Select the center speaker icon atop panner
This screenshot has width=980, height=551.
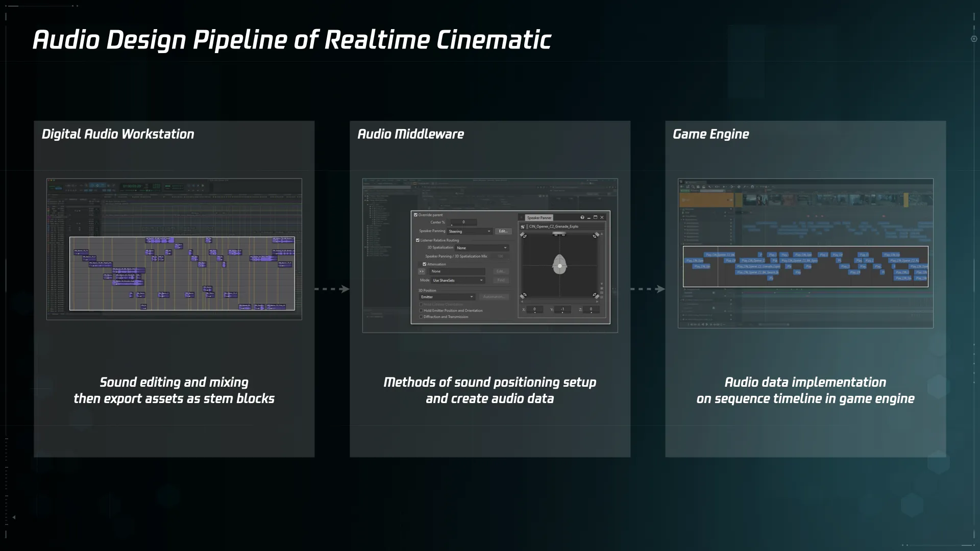(x=559, y=234)
